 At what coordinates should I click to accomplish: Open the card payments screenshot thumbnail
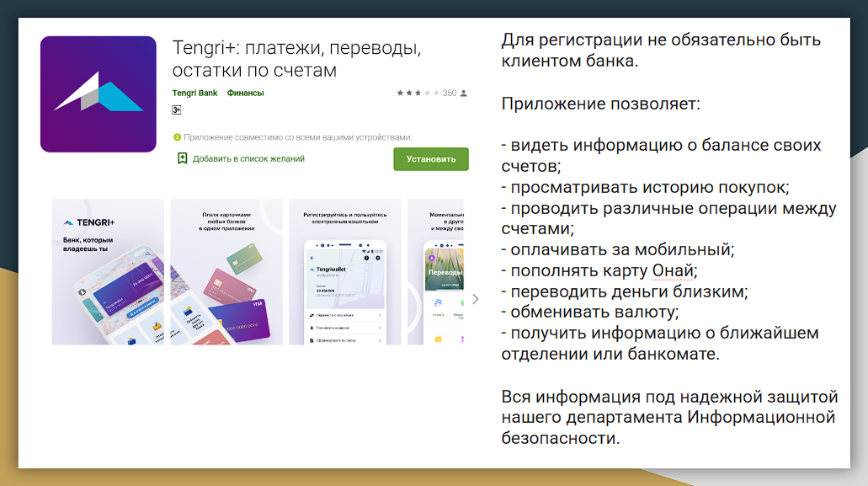(226, 272)
